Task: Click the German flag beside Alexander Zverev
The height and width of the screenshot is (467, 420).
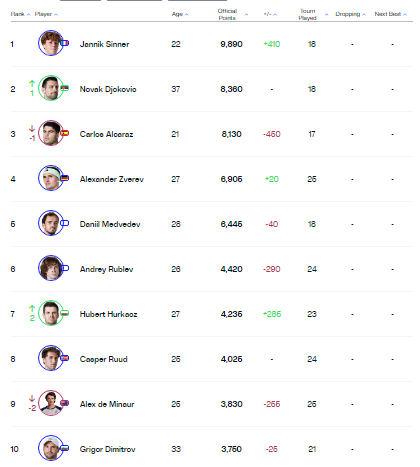Action: pyautogui.click(x=65, y=178)
